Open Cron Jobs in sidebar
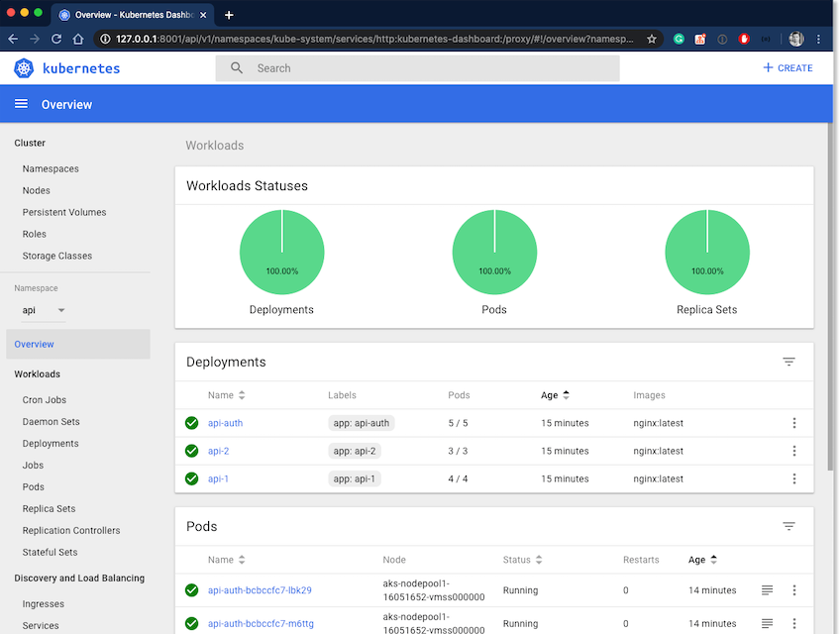Image resolution: width=840 pixels, height=634 pixels. tap(45, 400)
